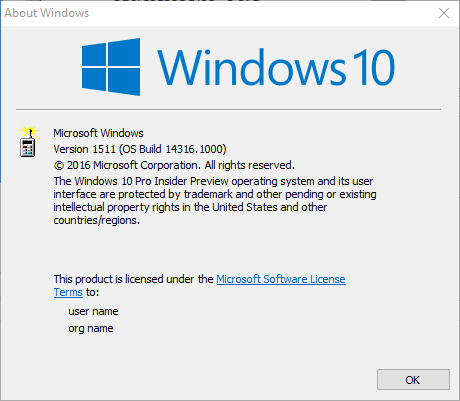Click the calculator icon with yellow spark
The width and height of the screenshot is (460, 401).
coord(29,141)
